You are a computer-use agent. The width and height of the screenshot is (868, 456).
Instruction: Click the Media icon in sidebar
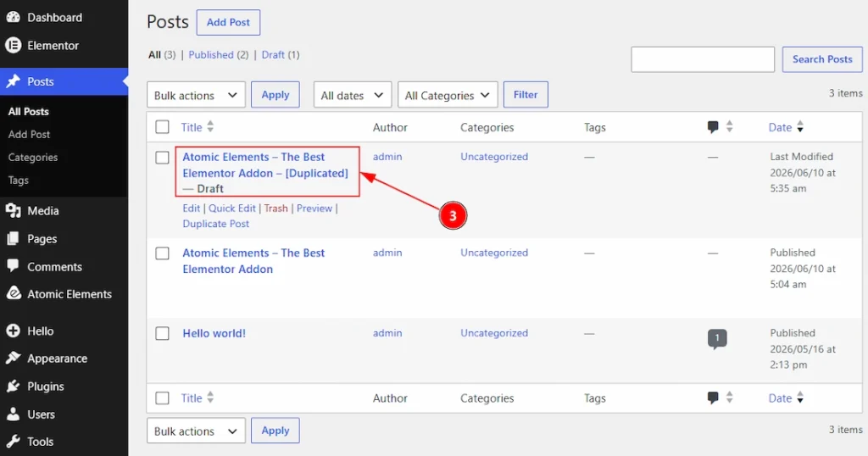click(x=13, y=210)
